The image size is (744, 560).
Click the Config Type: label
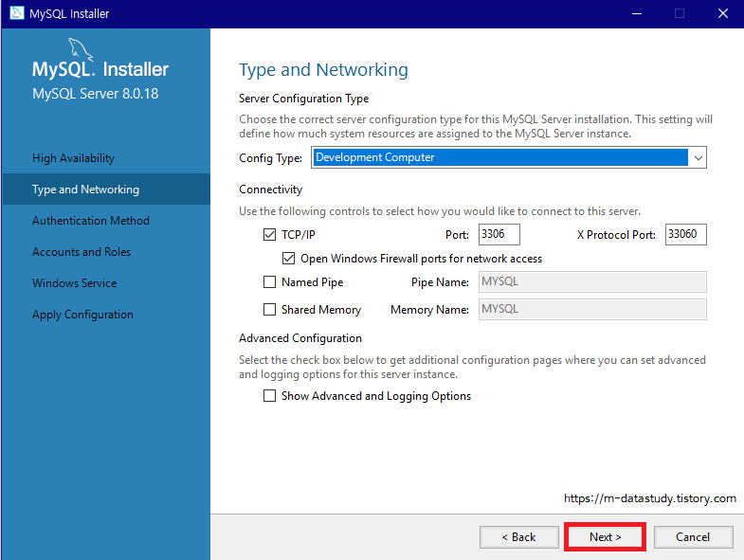coord(270,158)
